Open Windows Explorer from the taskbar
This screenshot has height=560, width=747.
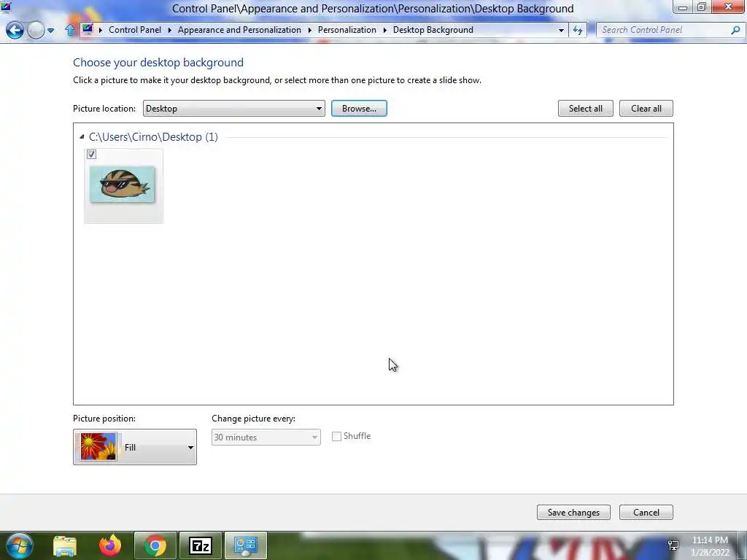(64, 545)
